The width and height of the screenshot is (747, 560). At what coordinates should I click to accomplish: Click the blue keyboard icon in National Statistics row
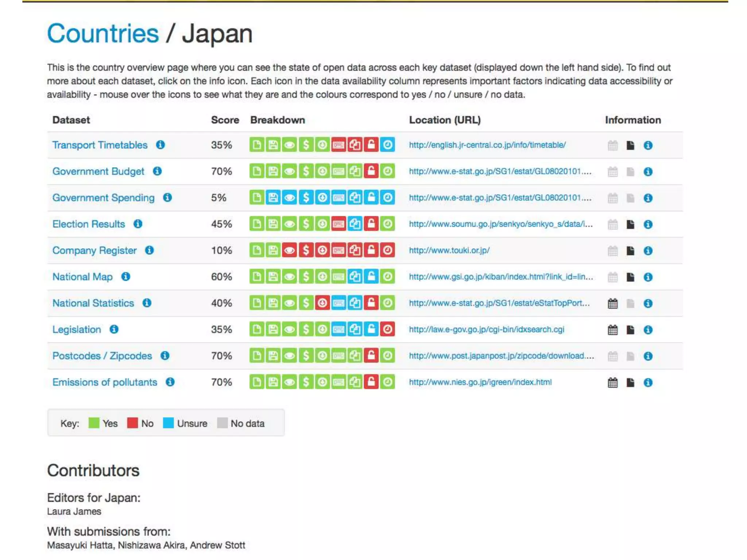(338, 303)
